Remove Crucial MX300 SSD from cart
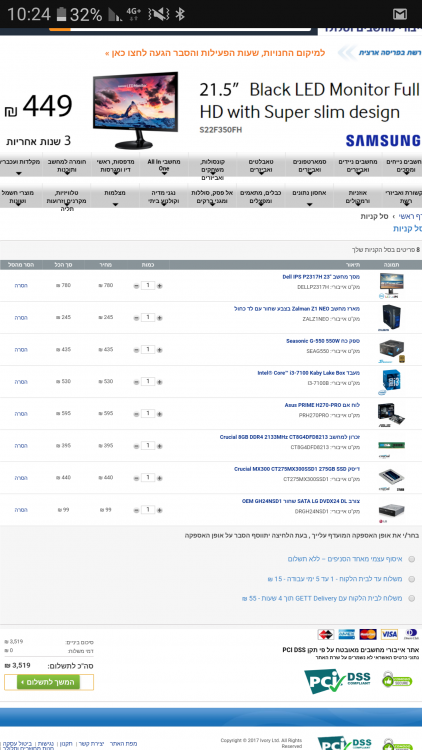The width and height of the screenshot is (422, 750). click(21, 478)
